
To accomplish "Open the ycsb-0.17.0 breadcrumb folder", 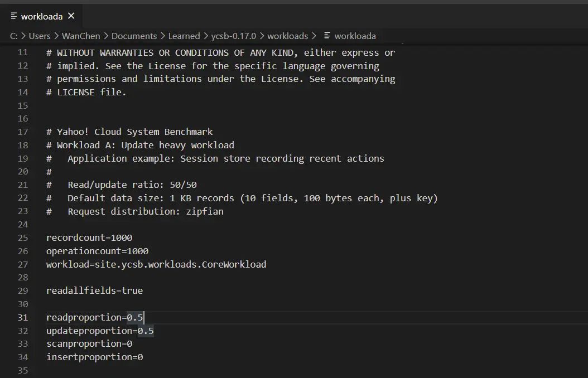I will 234,36.
